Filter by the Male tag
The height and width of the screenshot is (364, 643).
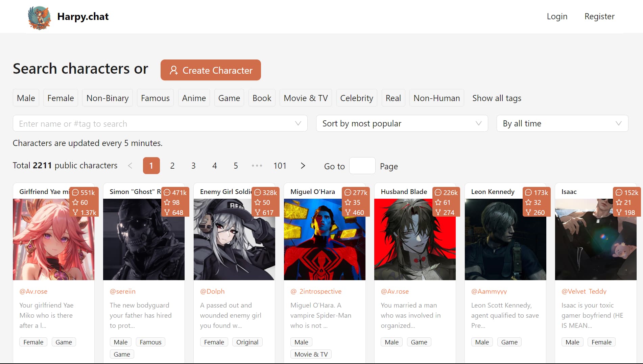tap(26, 98)
